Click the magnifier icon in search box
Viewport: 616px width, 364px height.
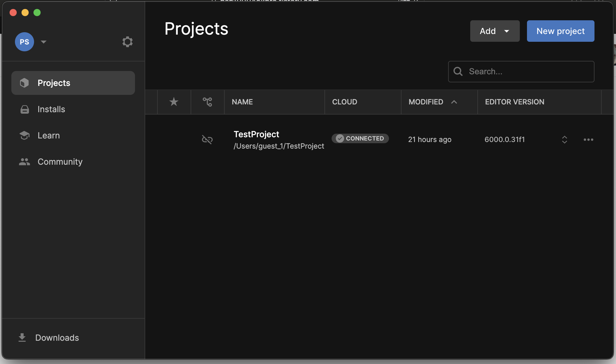[x=458, y=72]
